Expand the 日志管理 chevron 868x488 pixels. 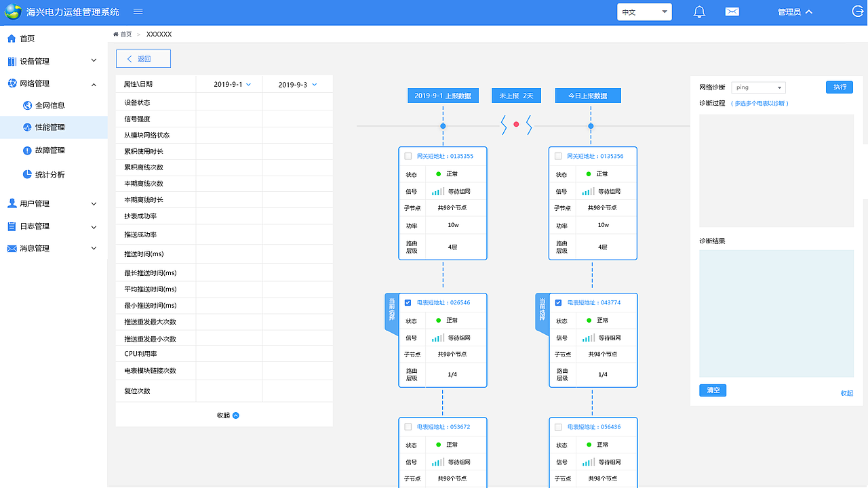click(x=94, y=226)
